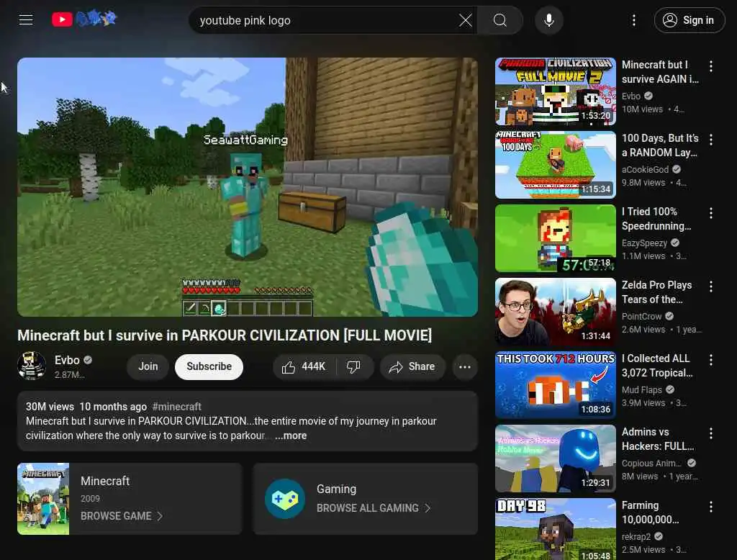This screenshot has height=560, width=737.
Task: Open 'I Collected ALL 3,072 Tropical...' thumbnail
Action: (556, 384)
